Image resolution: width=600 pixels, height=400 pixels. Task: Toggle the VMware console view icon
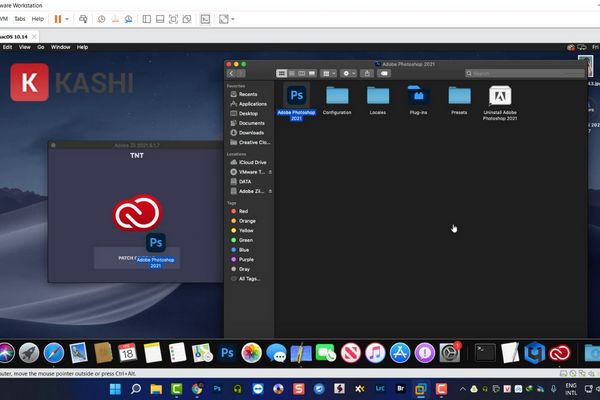205,19
